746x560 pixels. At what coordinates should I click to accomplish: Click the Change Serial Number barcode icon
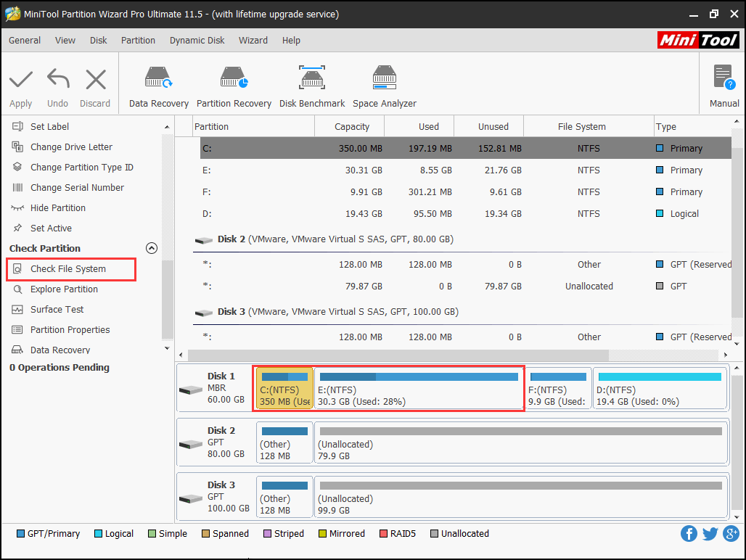pos(17,187)
